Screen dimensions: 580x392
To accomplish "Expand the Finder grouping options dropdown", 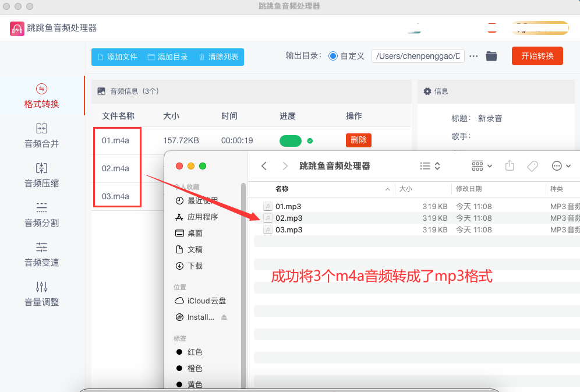I will pyautogui.click(x=482, y=166).
